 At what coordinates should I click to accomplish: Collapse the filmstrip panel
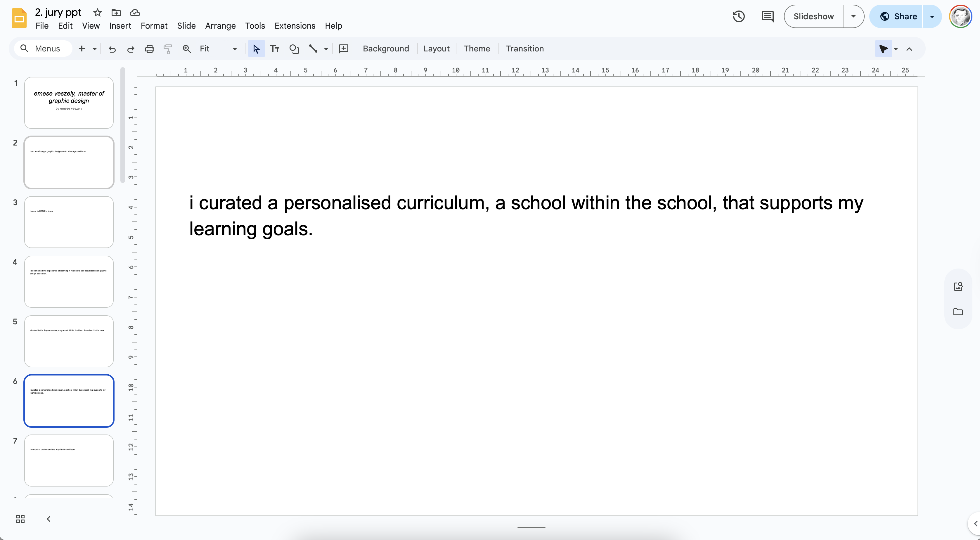pyautogui.click(x=49, y=519)
